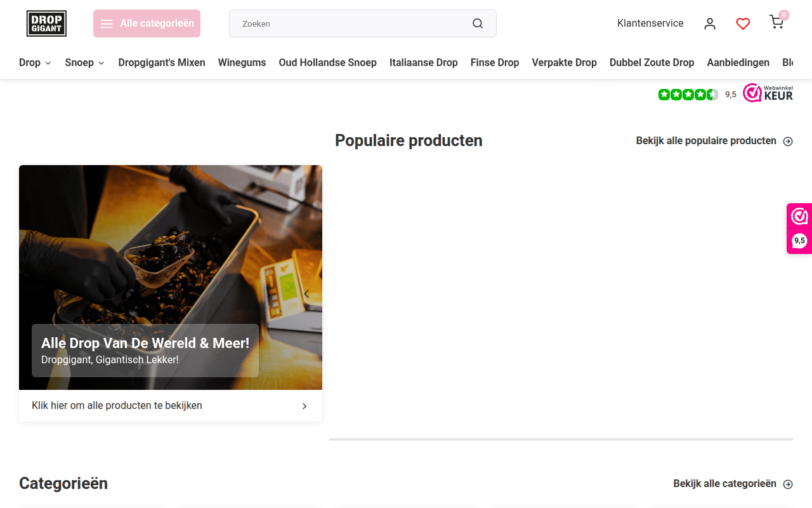Screen dimensions: 812x508
Task: Go to Verpakte Drop category
Action: [x=565, y=62]
